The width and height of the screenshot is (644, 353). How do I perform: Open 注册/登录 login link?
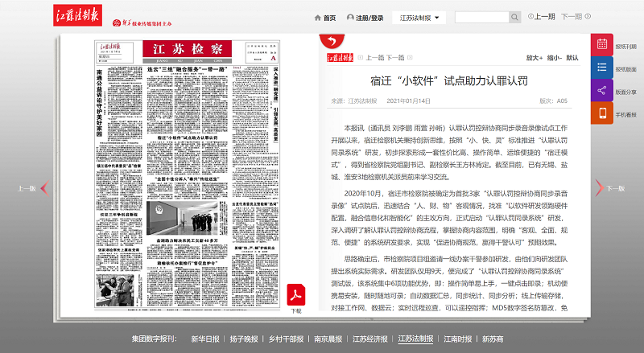click(369, 18)
